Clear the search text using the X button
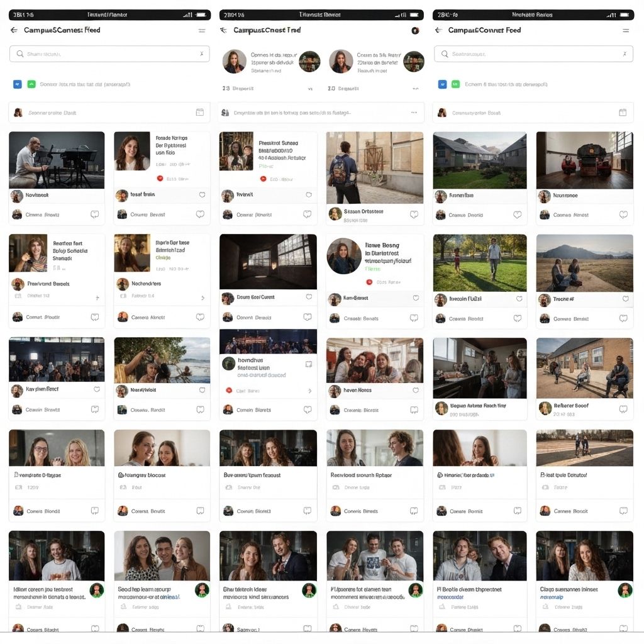Image resolution: width=644 pixels, height=644 pixels. coord(202,53)
